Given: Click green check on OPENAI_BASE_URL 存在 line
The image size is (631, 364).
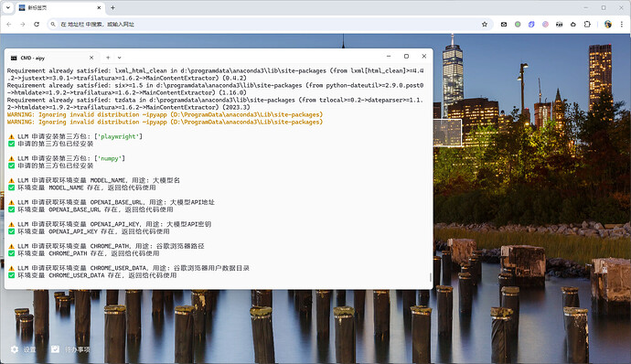Looking at the screenshot, I should pyautogui.click(x=11, y=209).
